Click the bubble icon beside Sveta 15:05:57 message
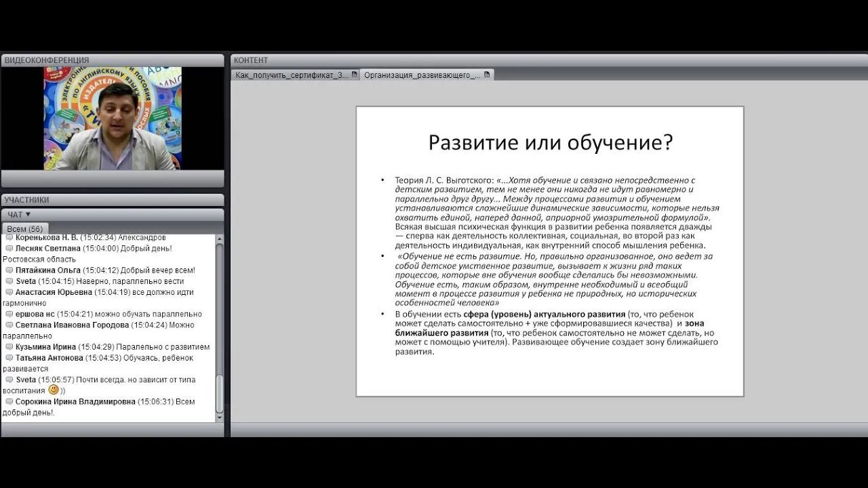The height and width of the screenshot is (488, 868). (x=9, y=380)
